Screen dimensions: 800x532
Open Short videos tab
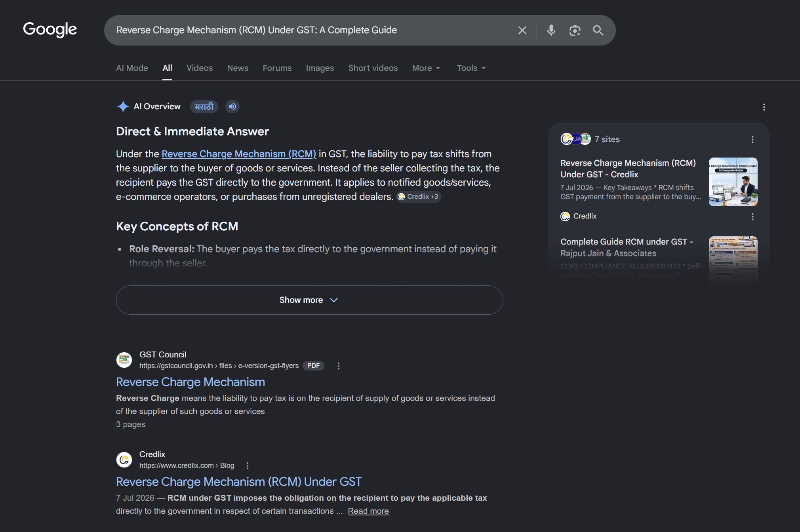(x=373, y=68)
